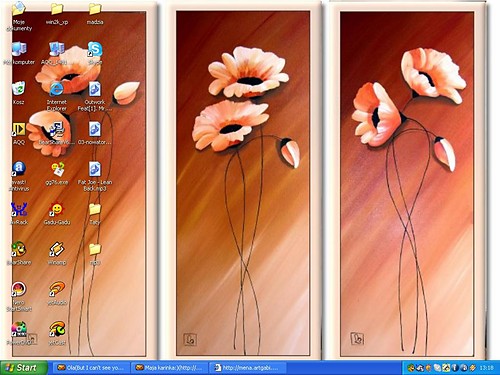Open the Start menu
Viewport: 500px width, 375px height.
point(23,368)
